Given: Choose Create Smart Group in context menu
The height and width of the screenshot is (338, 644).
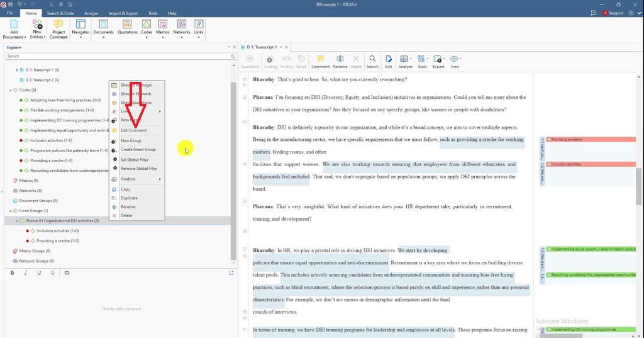Looking at the screenshot, I should point(136,150).
